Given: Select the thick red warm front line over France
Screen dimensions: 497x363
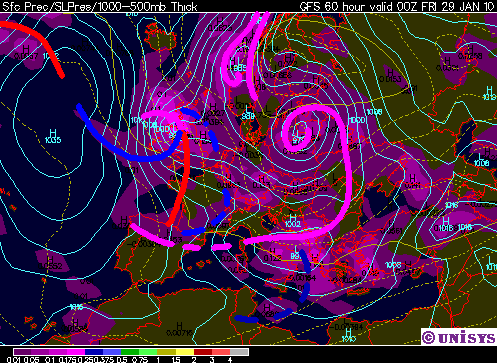Looking at the screenshot, I should pos(181,178).
